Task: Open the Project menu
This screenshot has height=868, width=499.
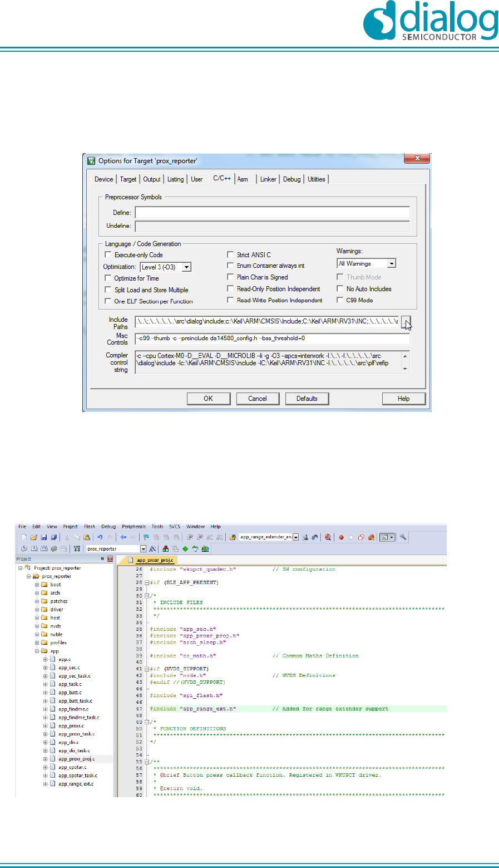Action: tap(71, 526)
